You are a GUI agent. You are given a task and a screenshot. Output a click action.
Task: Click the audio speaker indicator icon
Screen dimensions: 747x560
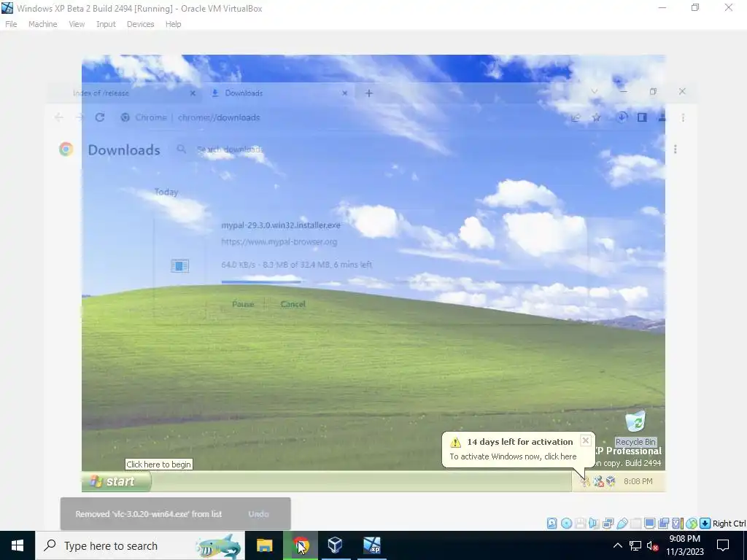(594, 524)
